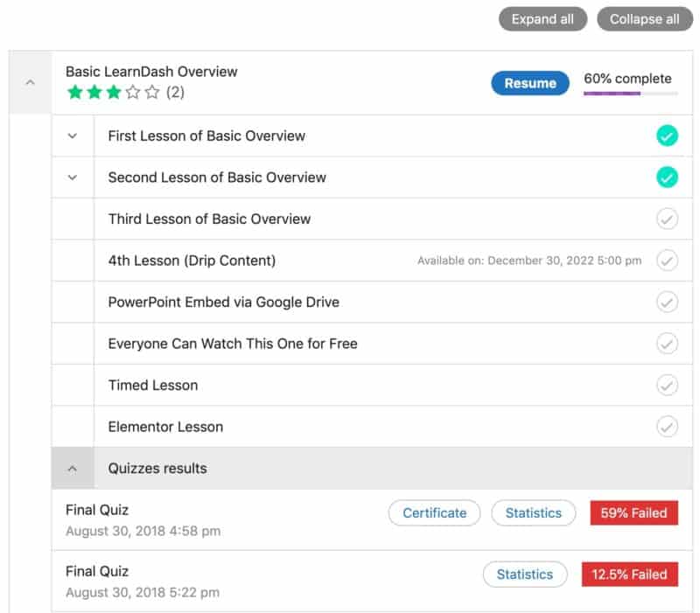
Task: Click the red 59% Failed badge
Action: point(633,513)
